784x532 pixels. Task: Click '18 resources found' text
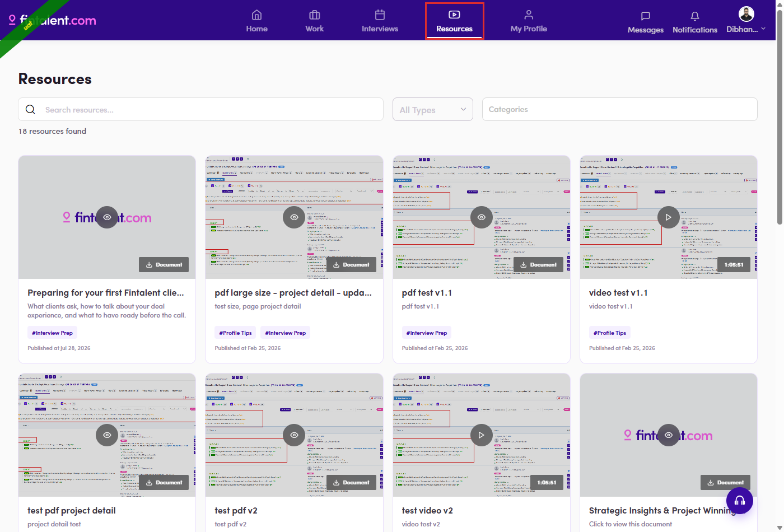point(53,132)
